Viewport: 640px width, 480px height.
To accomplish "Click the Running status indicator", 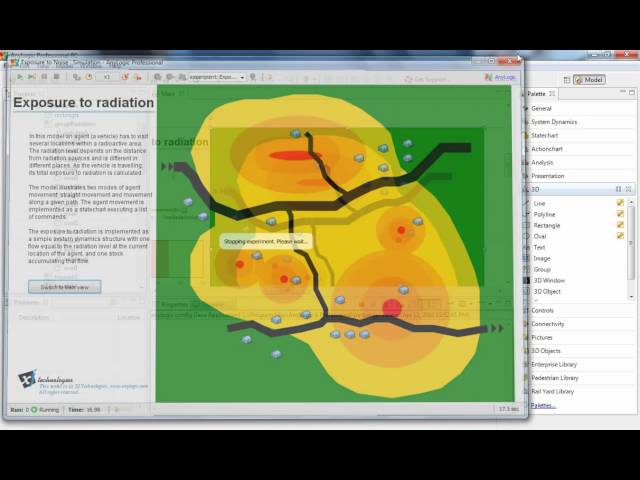I will coord(45,410).
